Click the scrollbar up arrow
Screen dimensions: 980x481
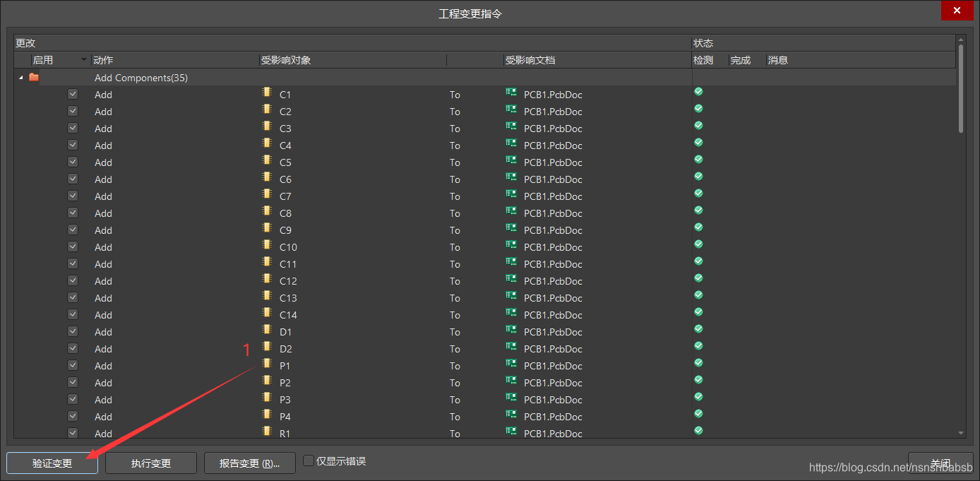pos(961,40)
